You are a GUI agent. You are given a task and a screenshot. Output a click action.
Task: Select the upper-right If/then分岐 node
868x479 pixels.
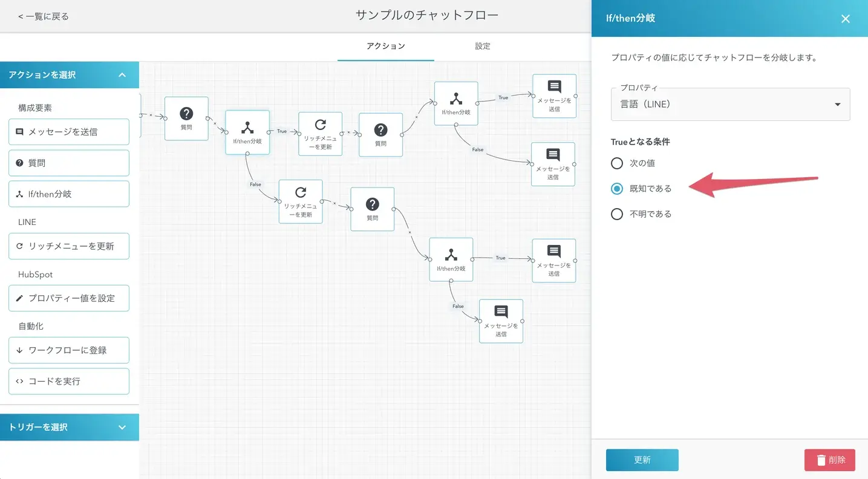(x=456, y=103)
